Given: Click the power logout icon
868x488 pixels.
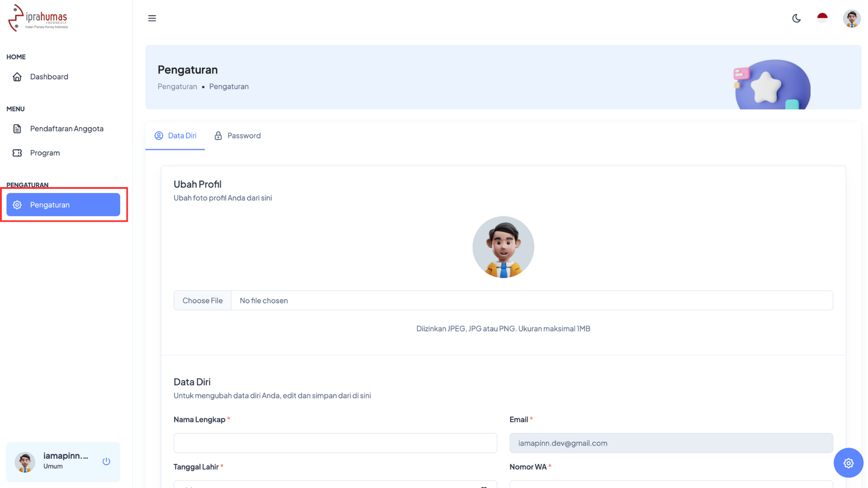Looking at the screenshot, I should (106, 461).
